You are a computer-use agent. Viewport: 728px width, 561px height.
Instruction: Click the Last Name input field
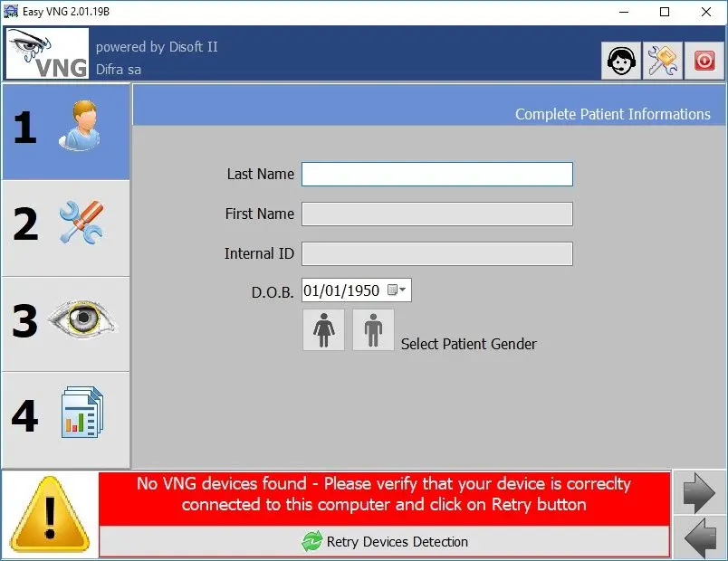tap(436, 174)
